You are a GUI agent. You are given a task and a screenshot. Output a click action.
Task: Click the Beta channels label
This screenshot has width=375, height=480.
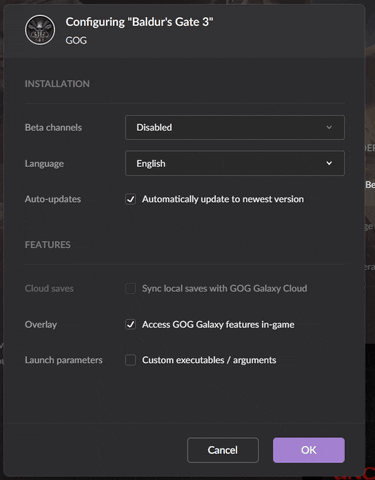53,127
